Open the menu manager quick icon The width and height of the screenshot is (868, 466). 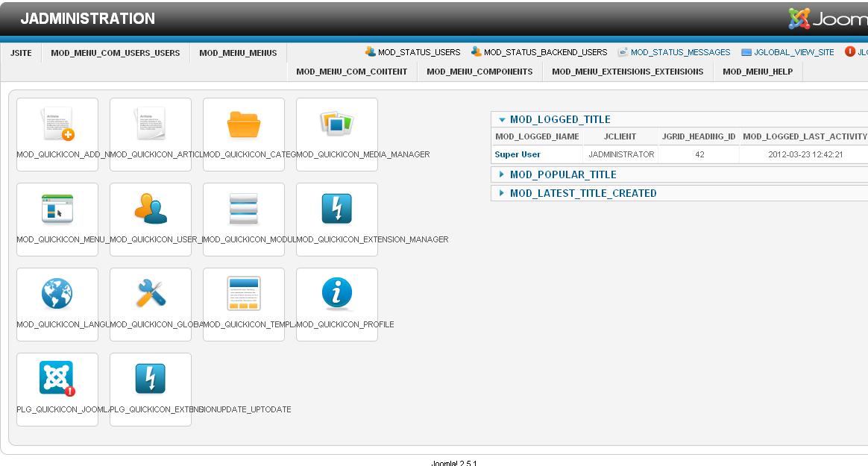coord(57,209)
